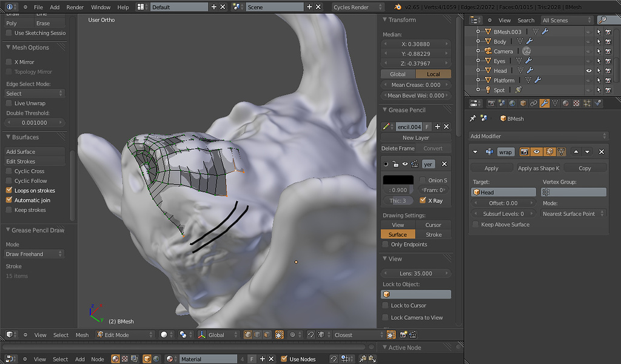Enable the X Mirror checkbox
The width and height of the screenshot is (621, 364).
(x=8, y=62)
